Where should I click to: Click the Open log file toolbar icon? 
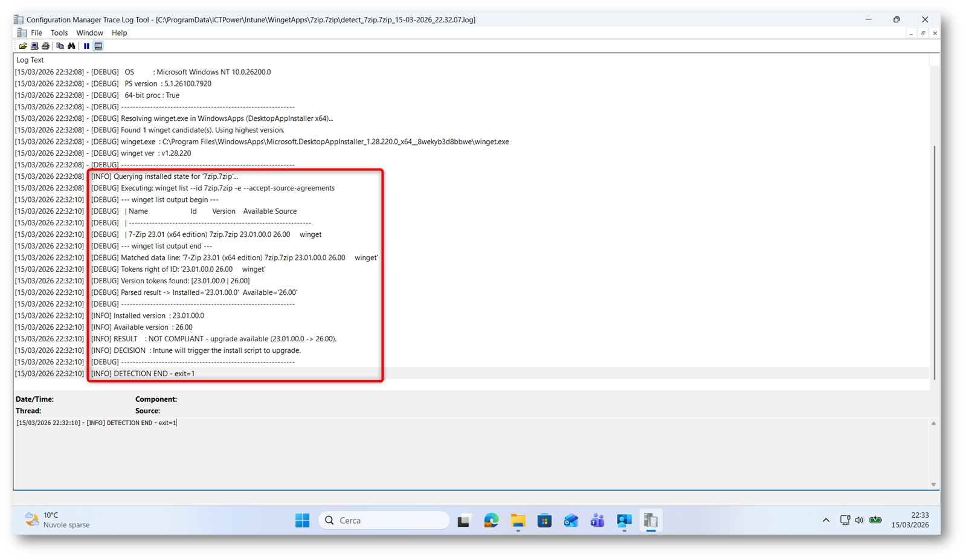click(x=23, y=46)
